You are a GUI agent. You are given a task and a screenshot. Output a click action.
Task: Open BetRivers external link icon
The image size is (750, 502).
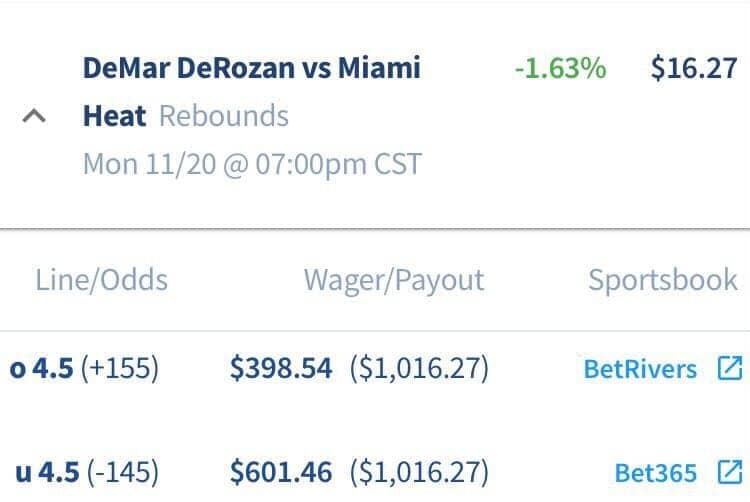[730, 368]
